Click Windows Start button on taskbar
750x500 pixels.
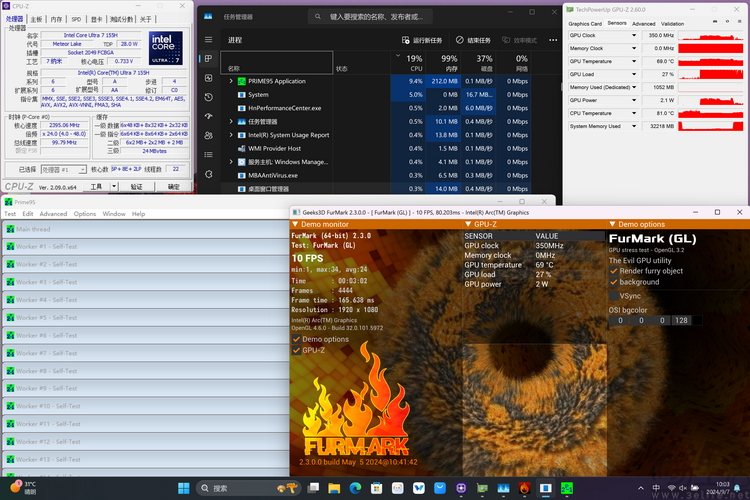184,488
